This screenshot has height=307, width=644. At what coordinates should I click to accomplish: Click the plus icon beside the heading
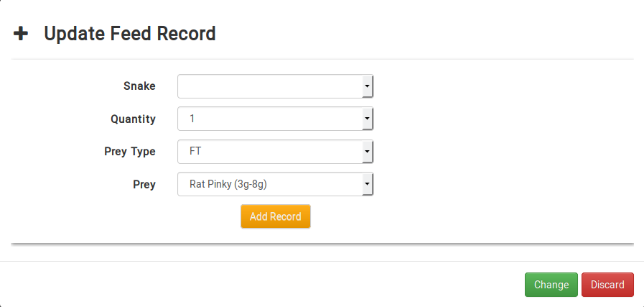[22, 33]
